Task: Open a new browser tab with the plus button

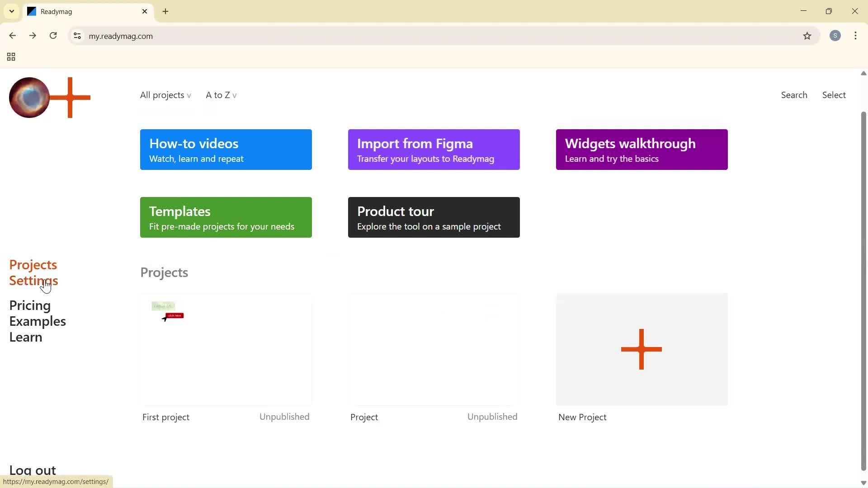Action: click(x=165, y=11)
